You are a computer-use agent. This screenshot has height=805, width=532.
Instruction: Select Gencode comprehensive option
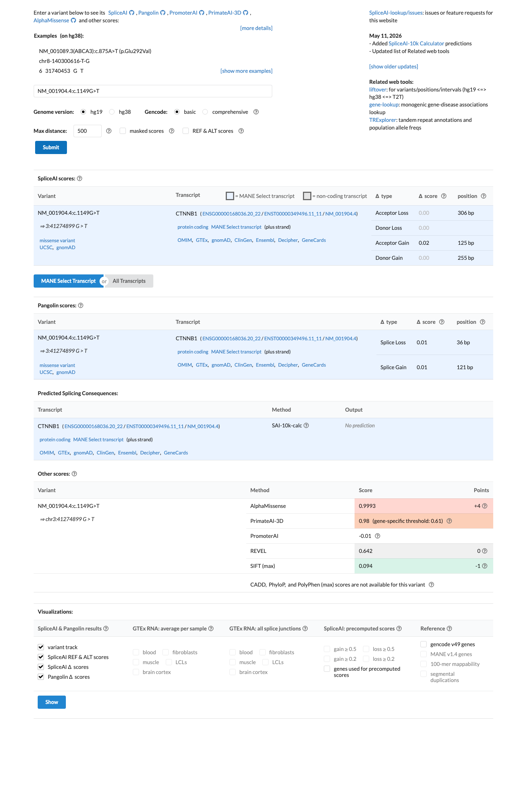pyautogui.click(x=205, y=112)
